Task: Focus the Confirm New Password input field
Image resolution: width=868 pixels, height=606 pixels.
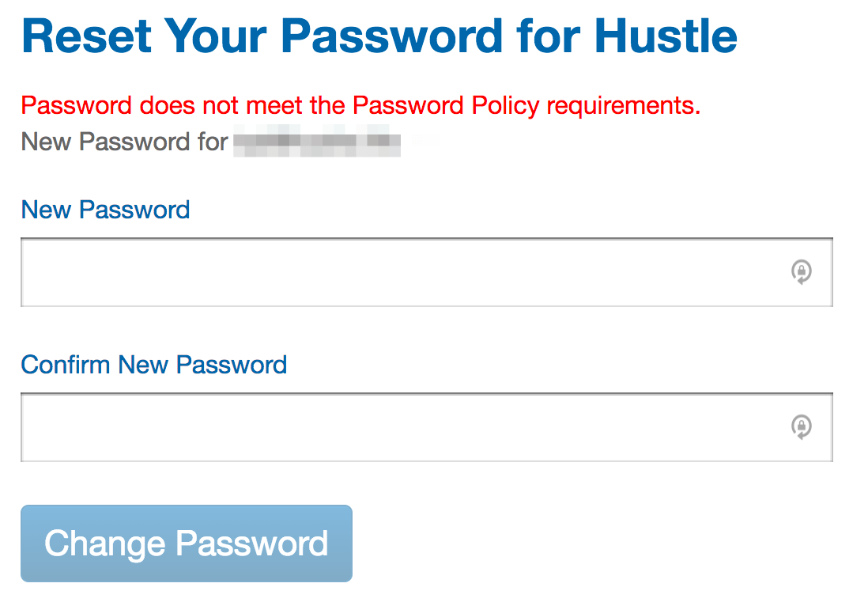Action: click(x=395, y=427)
